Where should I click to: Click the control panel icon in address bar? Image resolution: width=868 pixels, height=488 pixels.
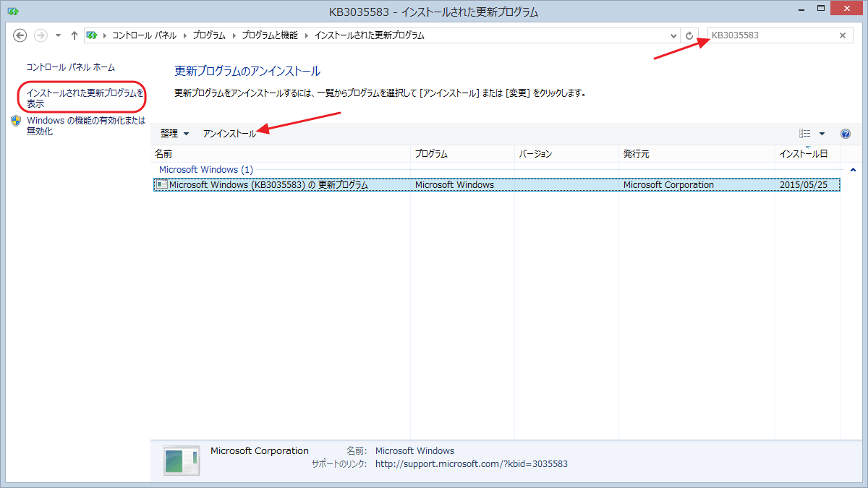coord(93,35)
